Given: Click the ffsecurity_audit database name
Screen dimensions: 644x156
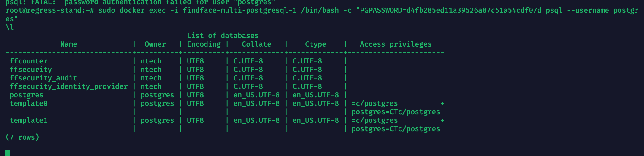Looking at the screenshot, I should click(x=43, y=78).
